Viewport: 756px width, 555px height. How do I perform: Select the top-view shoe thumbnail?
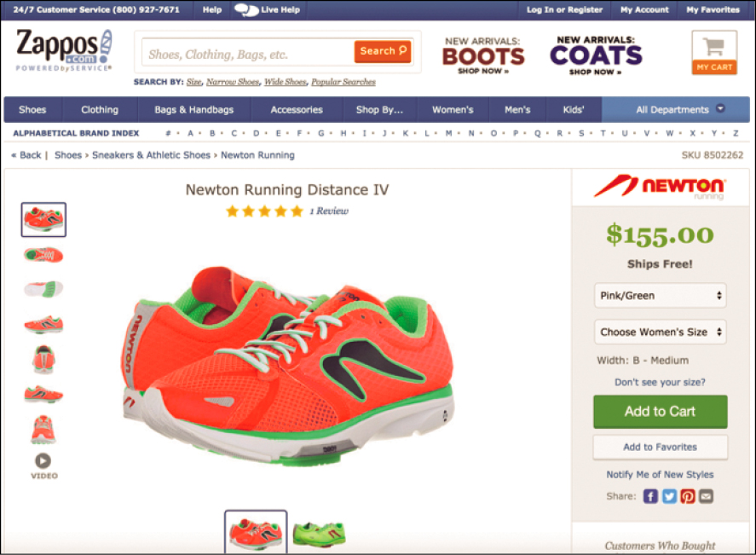[43, 255]
